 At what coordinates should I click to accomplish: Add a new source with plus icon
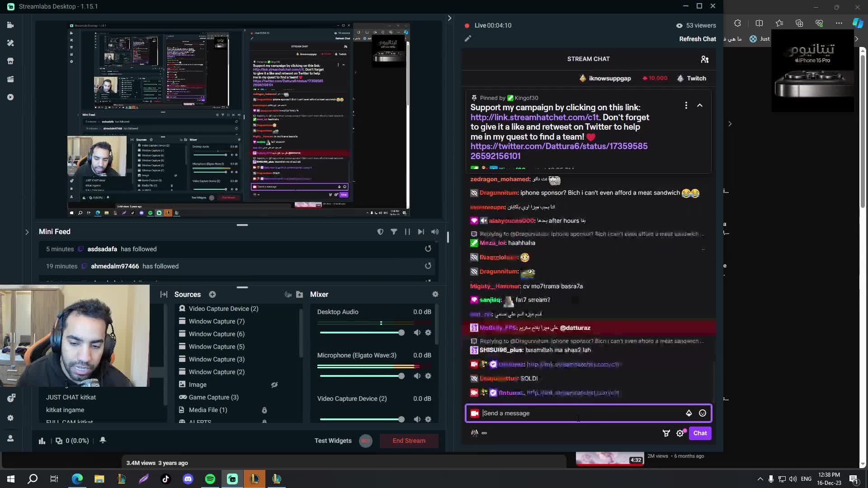[x=212, y=295]
